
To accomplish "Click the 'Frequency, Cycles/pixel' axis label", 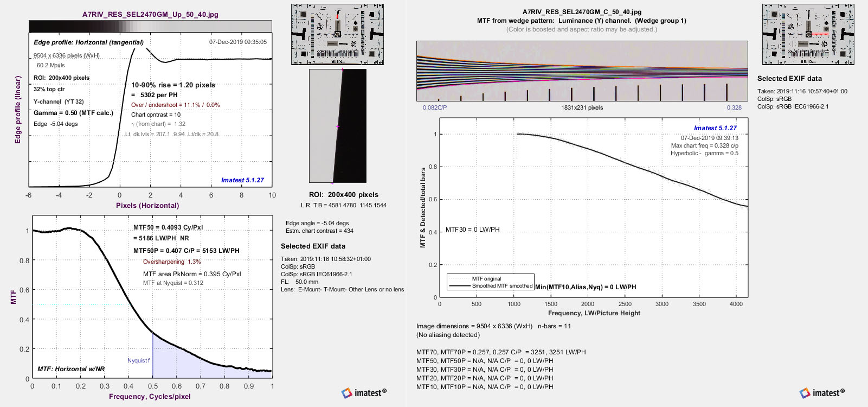I will click(150, 397).
